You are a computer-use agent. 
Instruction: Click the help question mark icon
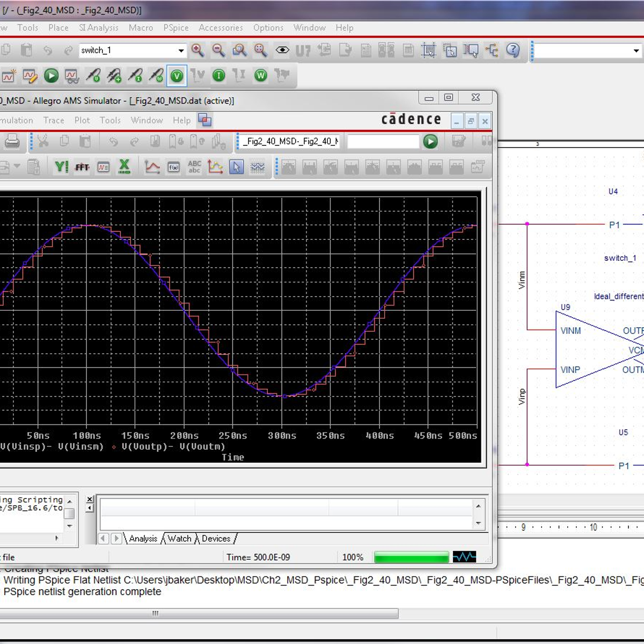click(513, 50)
